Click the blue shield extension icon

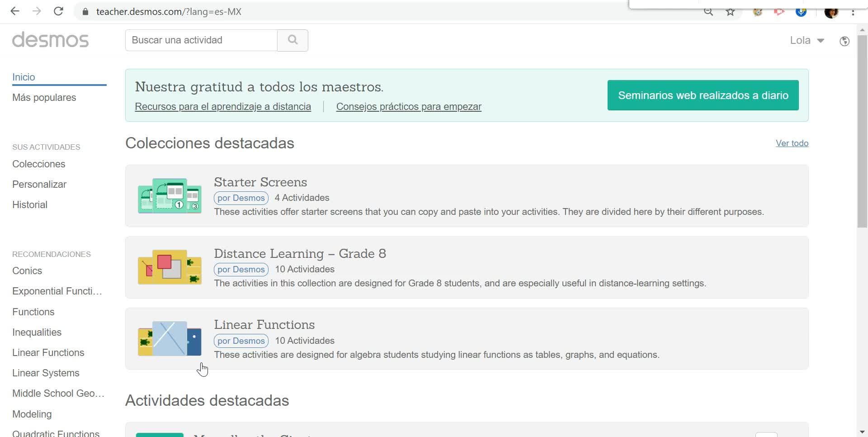coord(801,12)
